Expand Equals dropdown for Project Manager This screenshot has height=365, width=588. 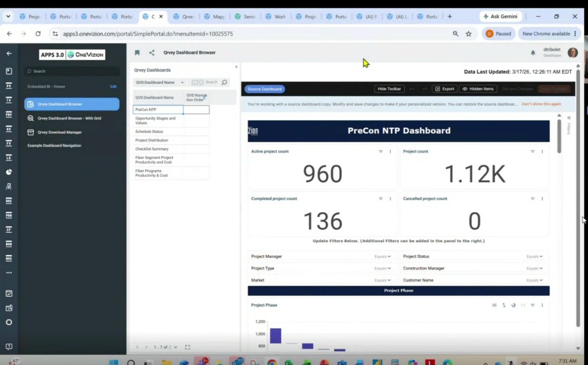pos(383,257)
